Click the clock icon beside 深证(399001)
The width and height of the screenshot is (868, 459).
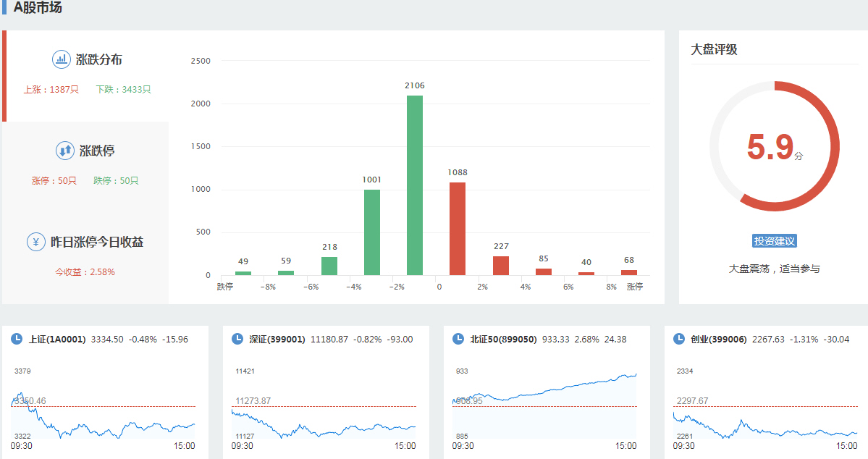click(237, 339)
